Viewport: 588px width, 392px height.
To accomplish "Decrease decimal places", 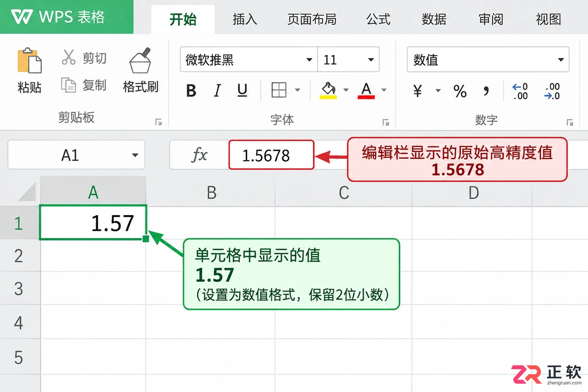I will click(x=552, y=91).
